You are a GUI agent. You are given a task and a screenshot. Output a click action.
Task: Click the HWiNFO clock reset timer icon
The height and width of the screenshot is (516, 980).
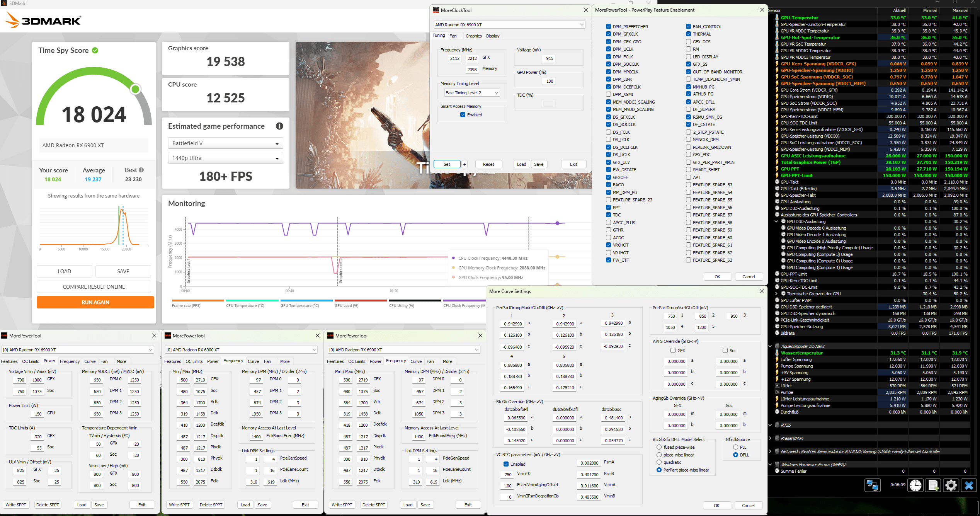tap(915, 485)
